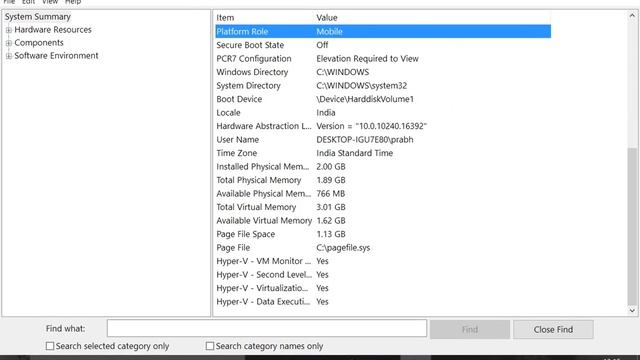The image size is (640, 360).
Task: Select the Hyper-V VM Monitor row
Action: click(x=383, y=261)
